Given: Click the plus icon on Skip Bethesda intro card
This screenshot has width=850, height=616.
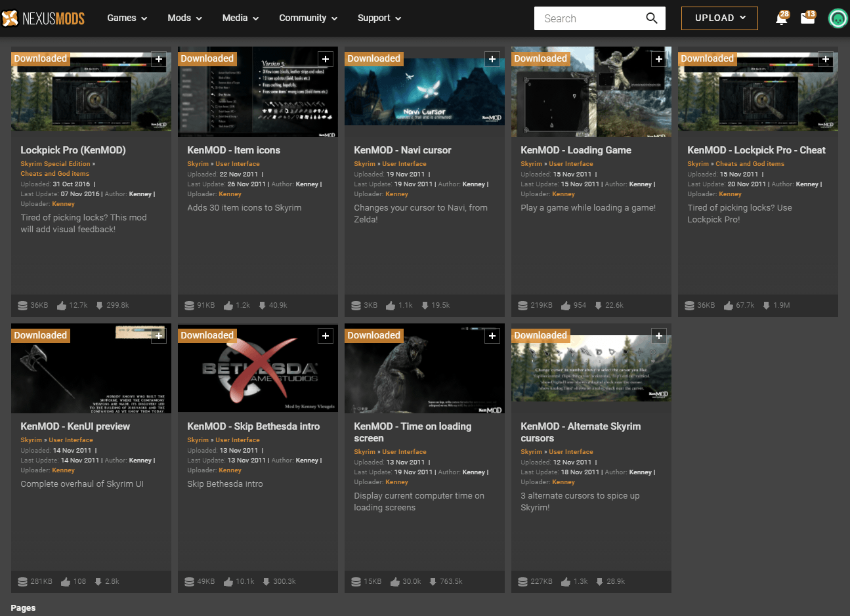Looking at the screenshot, I should pyautogui.click(x=326, y=336).
